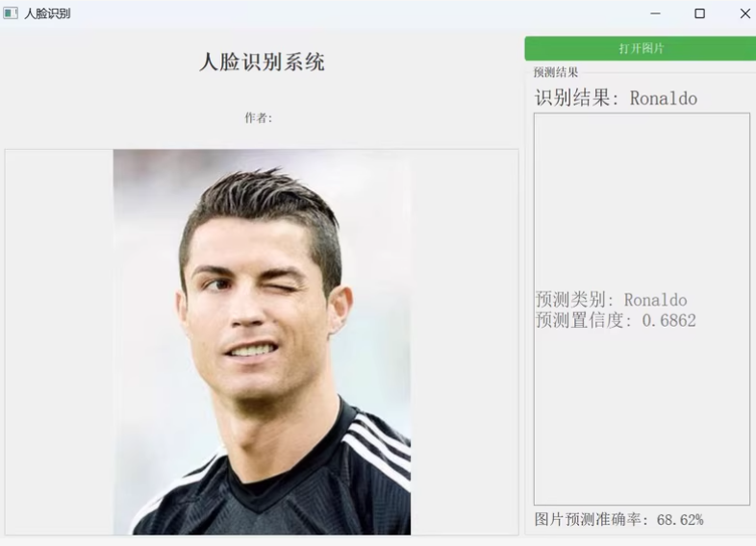Click the 预测结果 group title
Screen dimensions: 756x546
(x=555, y=72)
